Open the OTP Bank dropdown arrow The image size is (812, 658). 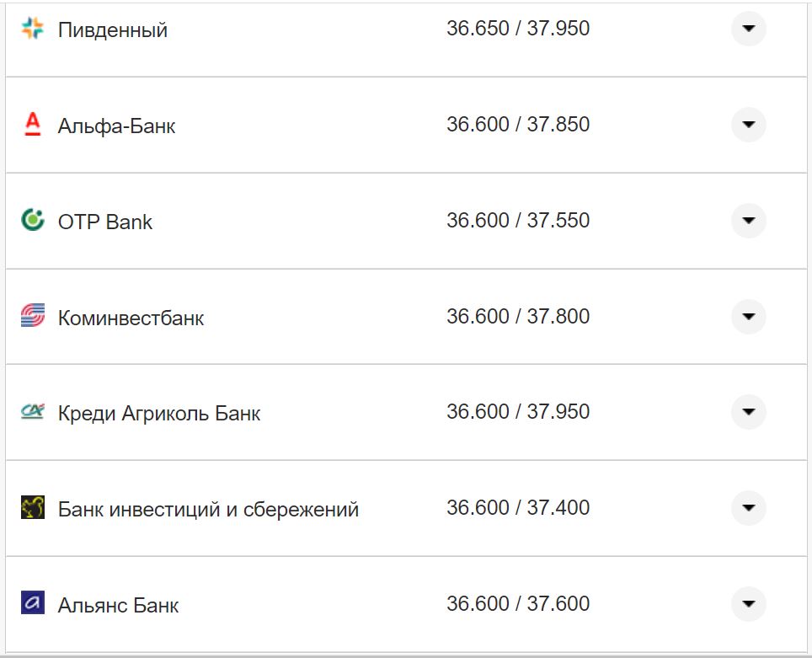[x=748, y=221]
